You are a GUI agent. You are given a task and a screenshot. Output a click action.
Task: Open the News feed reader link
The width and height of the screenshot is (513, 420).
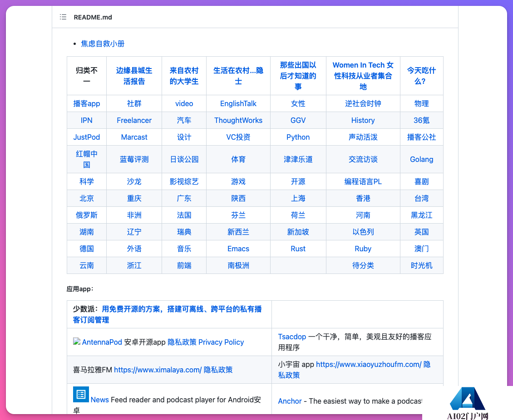pos(100,400)
